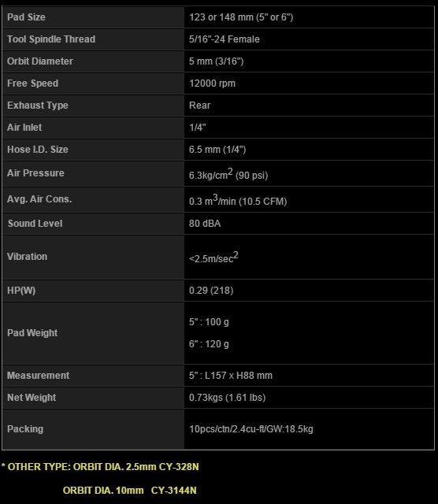Select the Rear exhaust value
Viewport: 438px width, 504px height.
coord(200,106)
